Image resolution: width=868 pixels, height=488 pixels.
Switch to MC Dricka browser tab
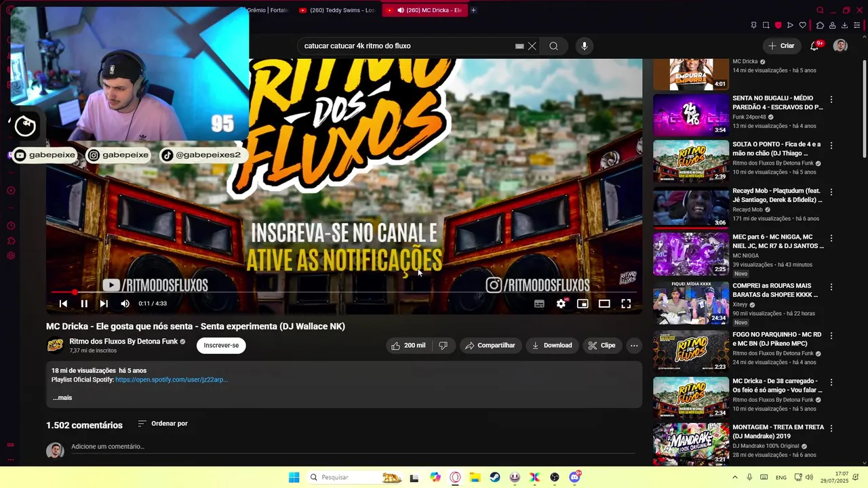tap(425, 10)
